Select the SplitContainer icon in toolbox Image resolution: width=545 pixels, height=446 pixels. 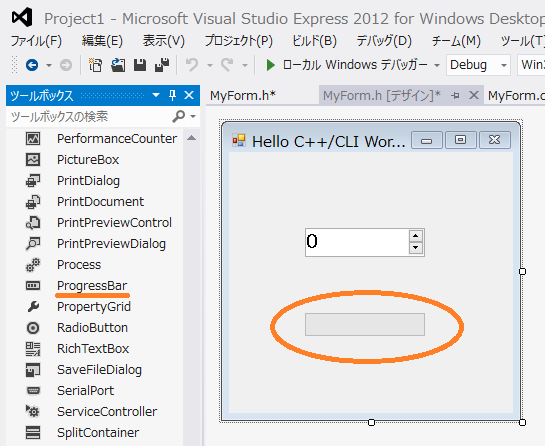click(33, 433)
